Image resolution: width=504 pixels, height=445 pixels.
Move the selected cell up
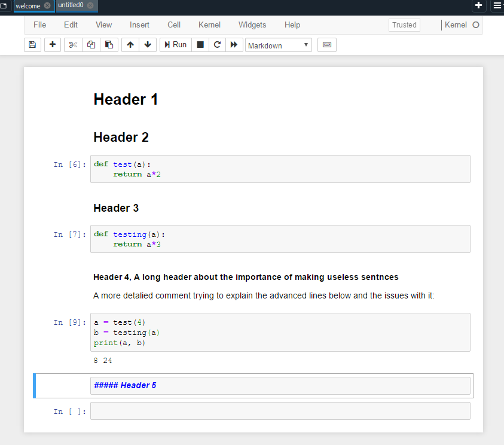[129, 44]
